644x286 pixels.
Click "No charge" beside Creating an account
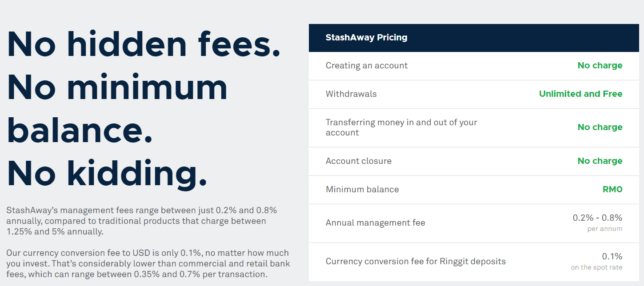coord(600,66)
